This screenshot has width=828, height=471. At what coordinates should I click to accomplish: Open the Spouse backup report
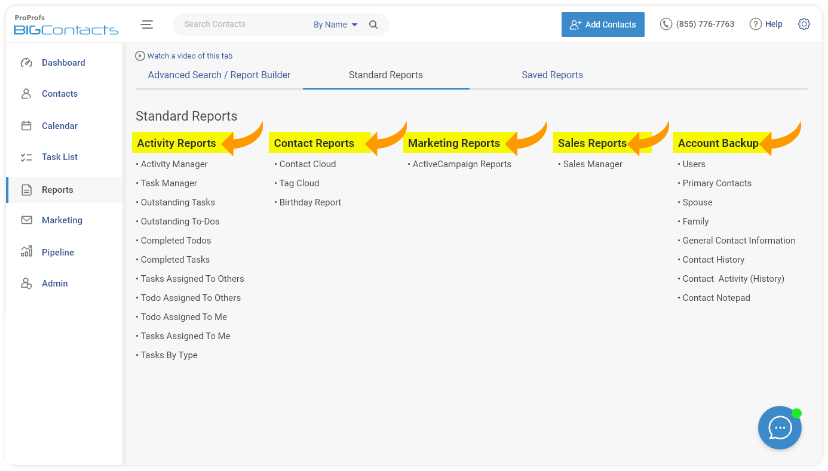tap(697, 202)
